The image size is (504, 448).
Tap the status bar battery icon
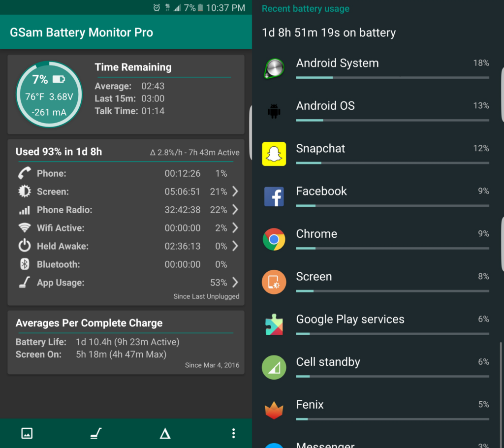tap(200, 7)
